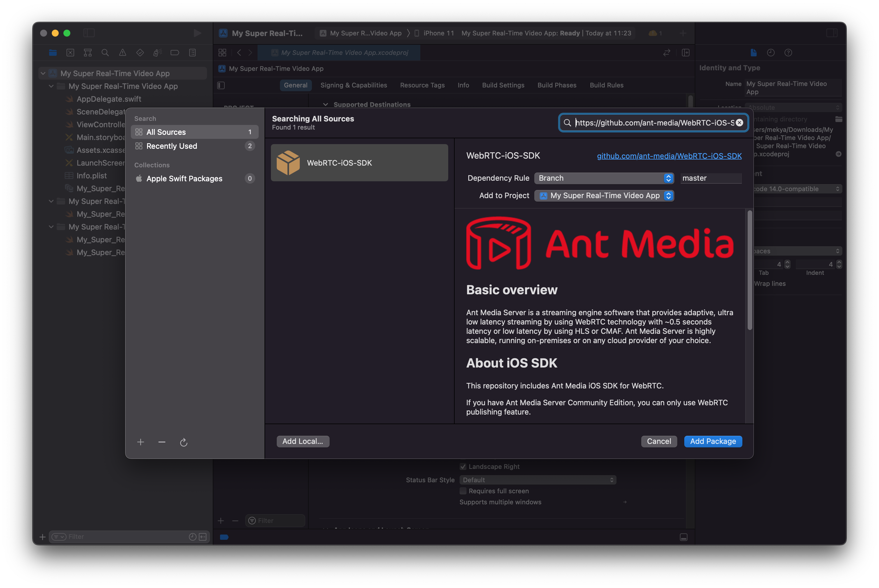Collapse the root My Super Real-Time Video App project

click(43, 73)
